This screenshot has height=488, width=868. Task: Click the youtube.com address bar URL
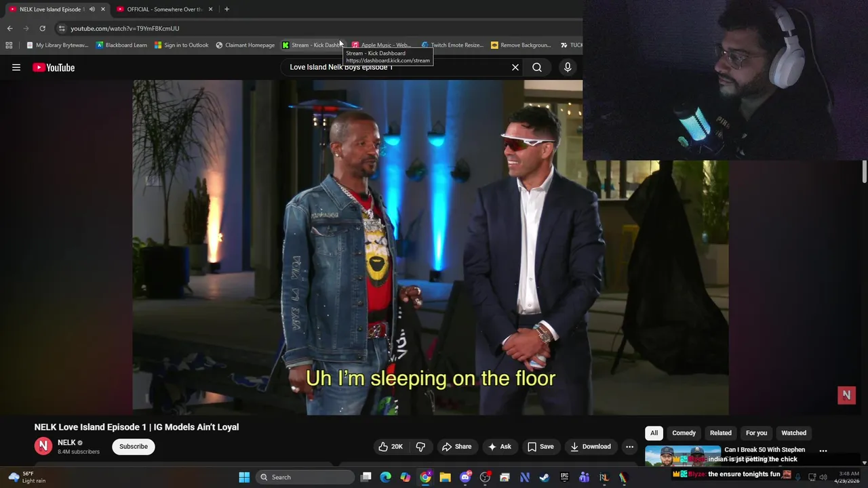point(125,28)
